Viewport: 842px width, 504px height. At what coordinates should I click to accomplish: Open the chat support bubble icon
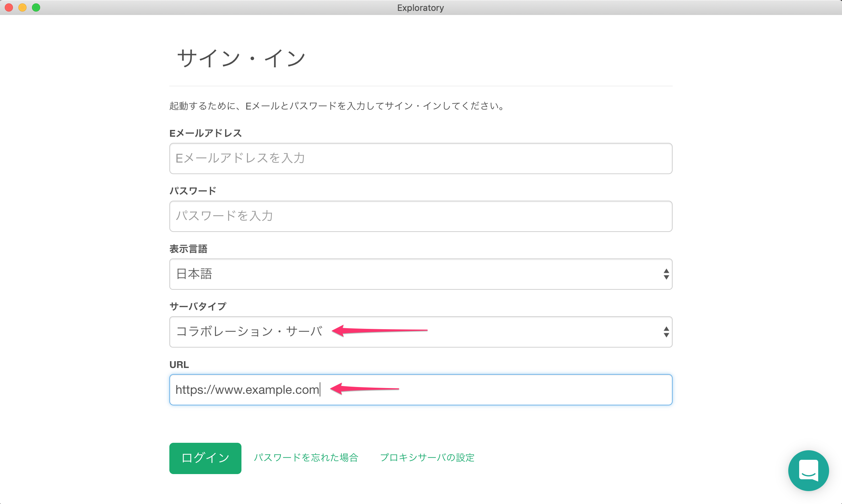pyautogui.click(x=808, y=470)
